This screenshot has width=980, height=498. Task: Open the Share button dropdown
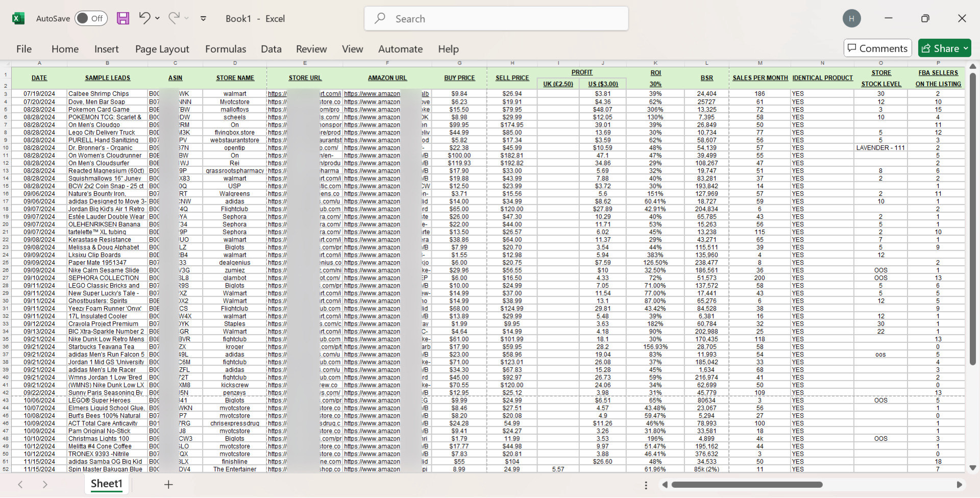[x=966, y=48]
